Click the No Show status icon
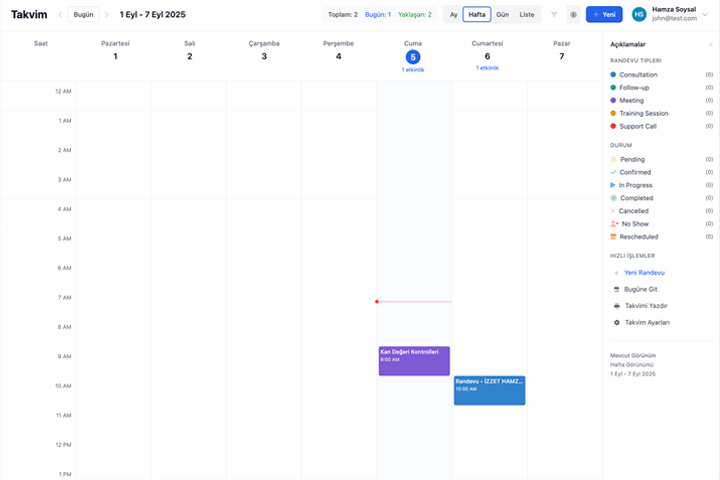The image size is (720, 480). (x=613, y=224)
